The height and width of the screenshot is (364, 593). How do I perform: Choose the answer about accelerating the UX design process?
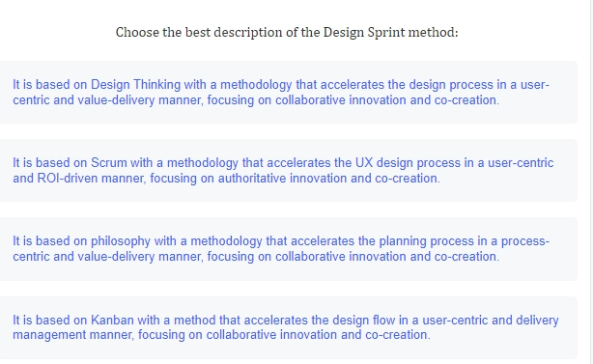coord(288,171)
